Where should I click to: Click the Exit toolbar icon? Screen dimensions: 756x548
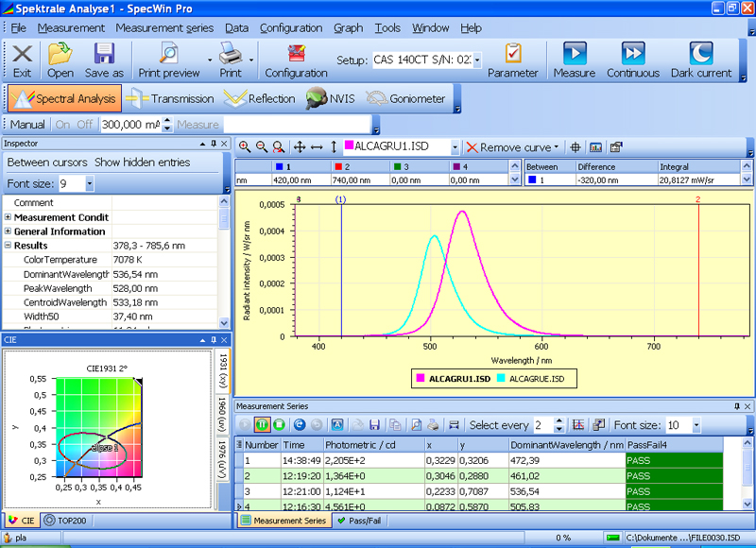click(x=22, y=54)
